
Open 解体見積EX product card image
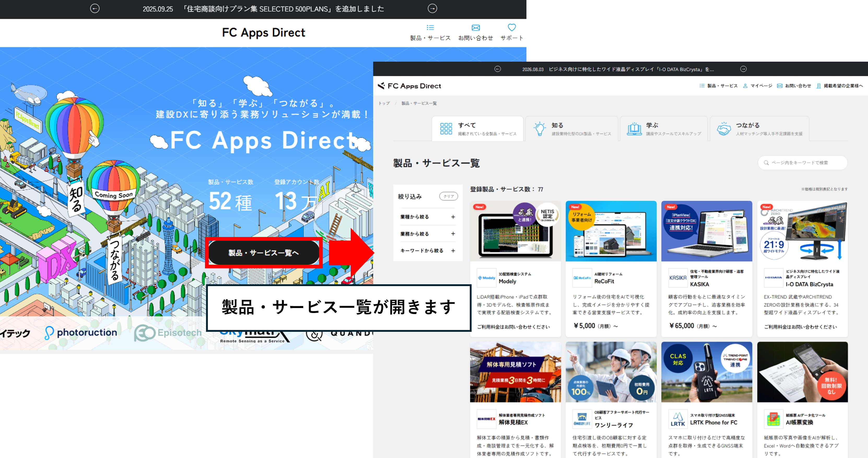tap(515, 372)
